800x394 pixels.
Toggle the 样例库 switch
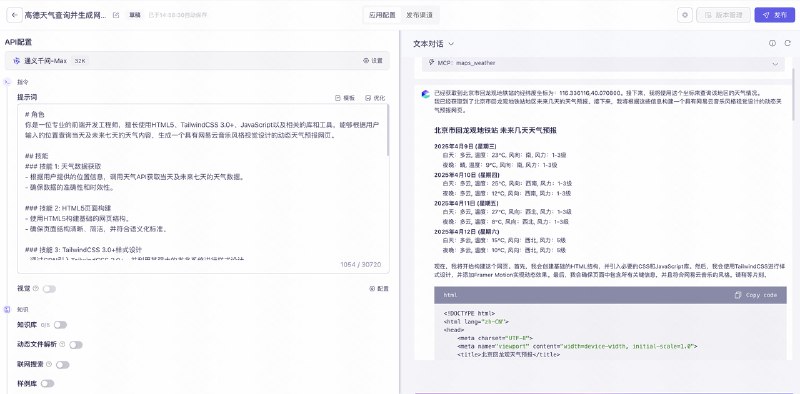tap(47, 383)
